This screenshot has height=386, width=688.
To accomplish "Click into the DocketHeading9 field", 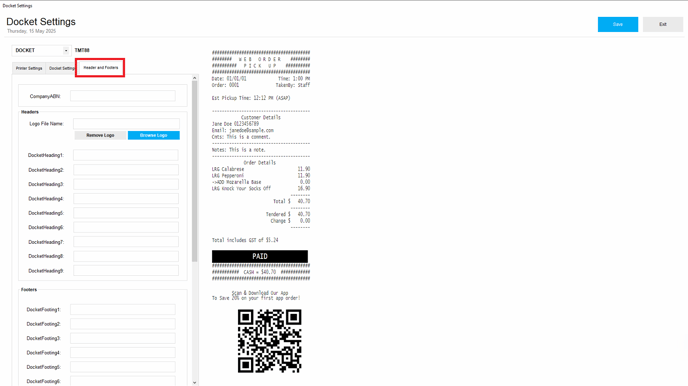I will pos(126,271).
